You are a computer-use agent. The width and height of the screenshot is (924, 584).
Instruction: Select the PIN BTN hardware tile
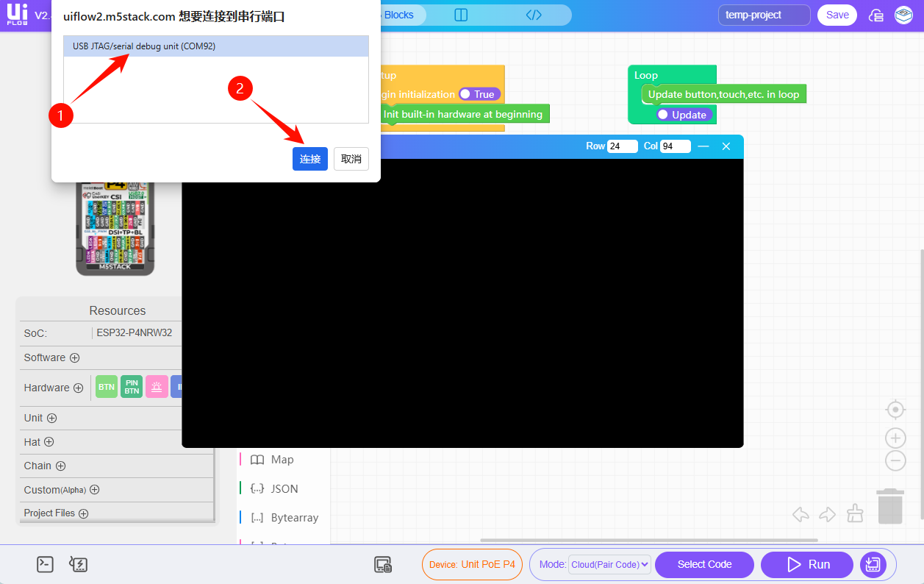point(132,387)
